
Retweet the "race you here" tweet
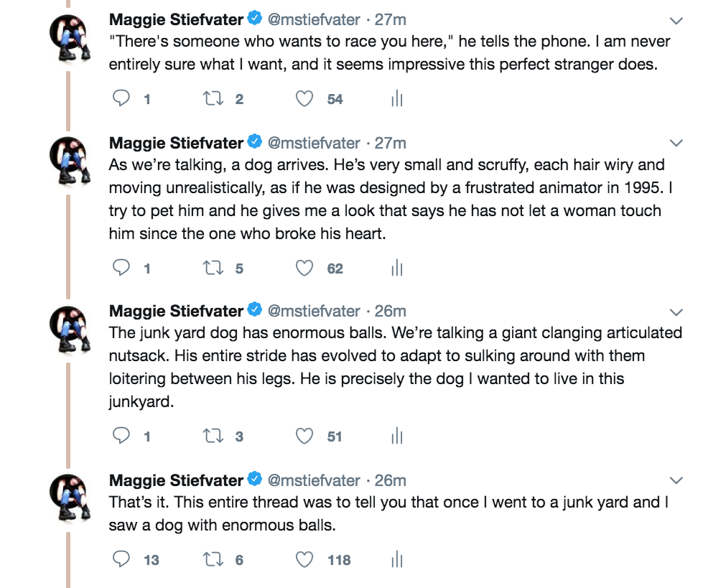[x=214, y=99]
